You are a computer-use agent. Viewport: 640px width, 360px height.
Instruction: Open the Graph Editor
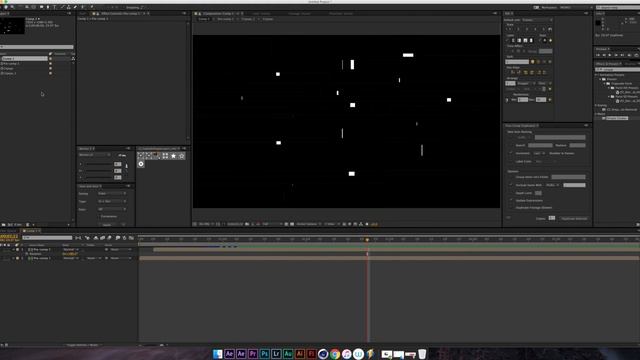(x=131, y=238)
